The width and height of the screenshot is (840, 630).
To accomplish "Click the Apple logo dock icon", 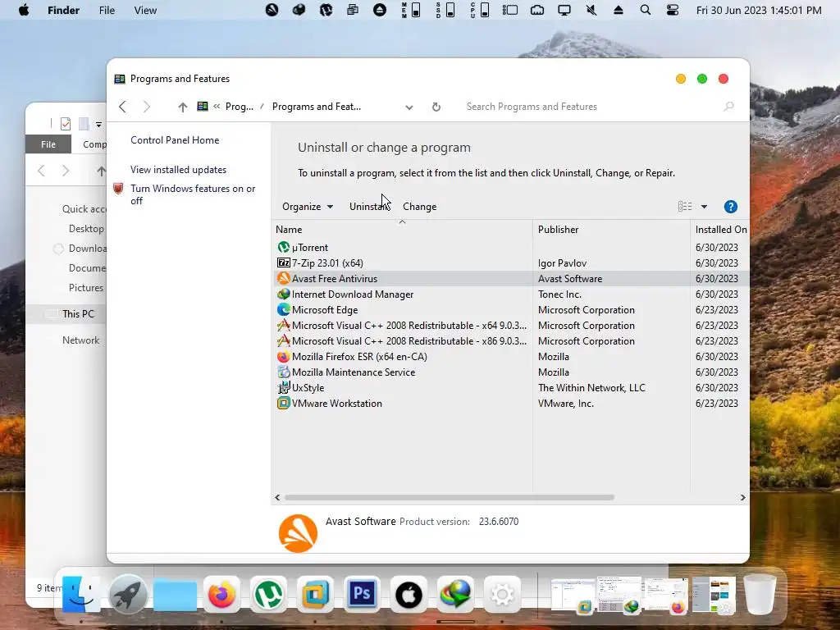I will (409, 594).
